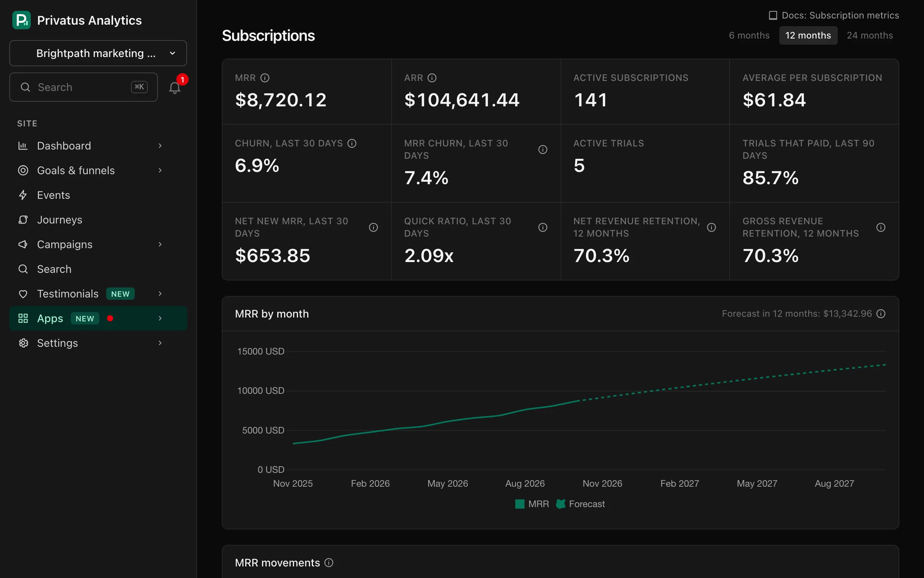This screenshot has width=924, height=578.
Task: Click the Privatus Analytics title
Action: point(89,20)
